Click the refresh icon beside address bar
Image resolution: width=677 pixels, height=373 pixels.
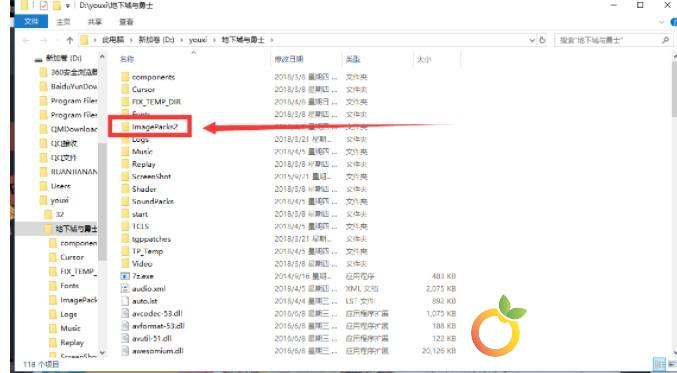pyautogui.click(x=542, y=40)
